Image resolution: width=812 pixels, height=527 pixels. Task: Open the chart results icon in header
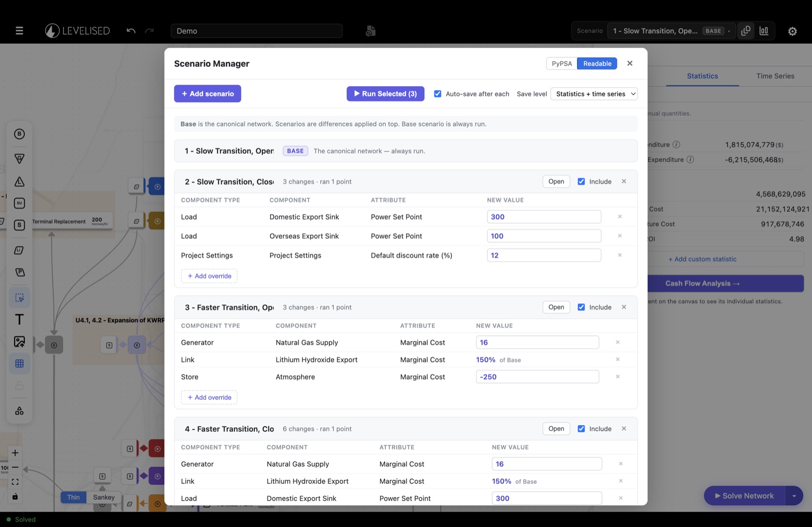click(764, 31)
